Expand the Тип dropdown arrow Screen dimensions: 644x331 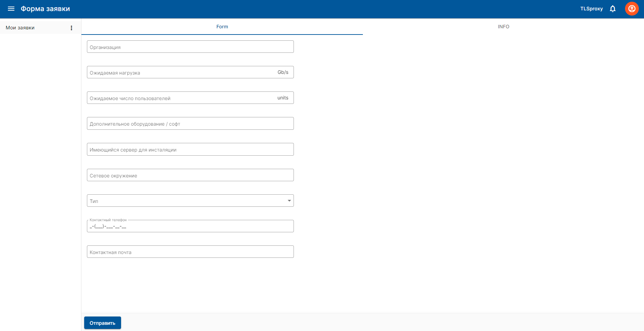click(x=289, y=201)
